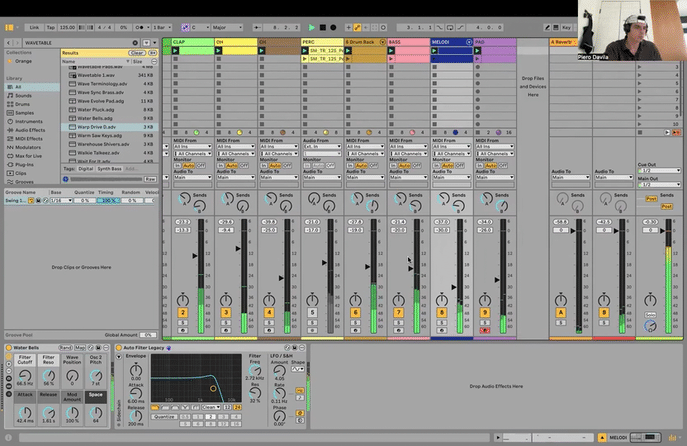
Task: Toggle the LFO Hz rate mode
Action: tap(300, 390)
